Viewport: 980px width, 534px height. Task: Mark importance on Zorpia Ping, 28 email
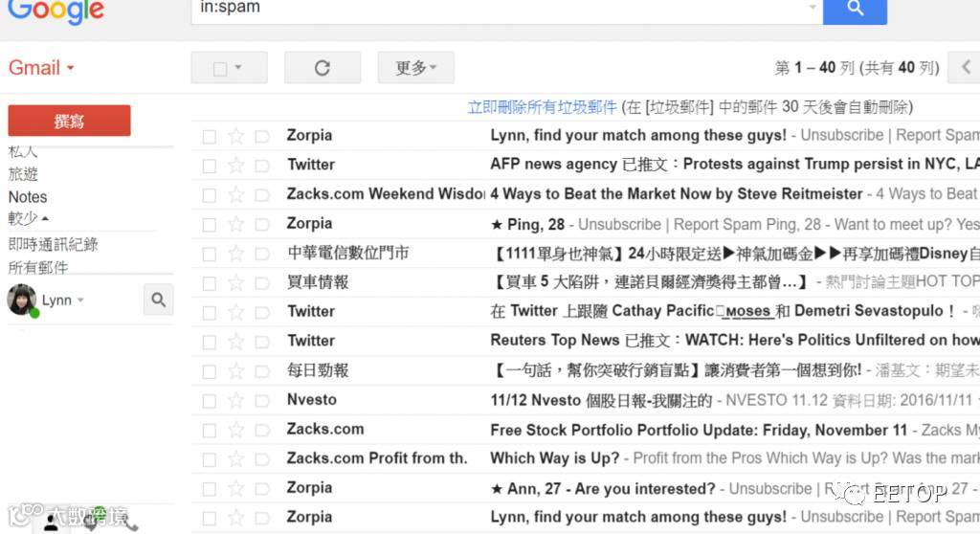pyautogui.click(x=262, y=225)
